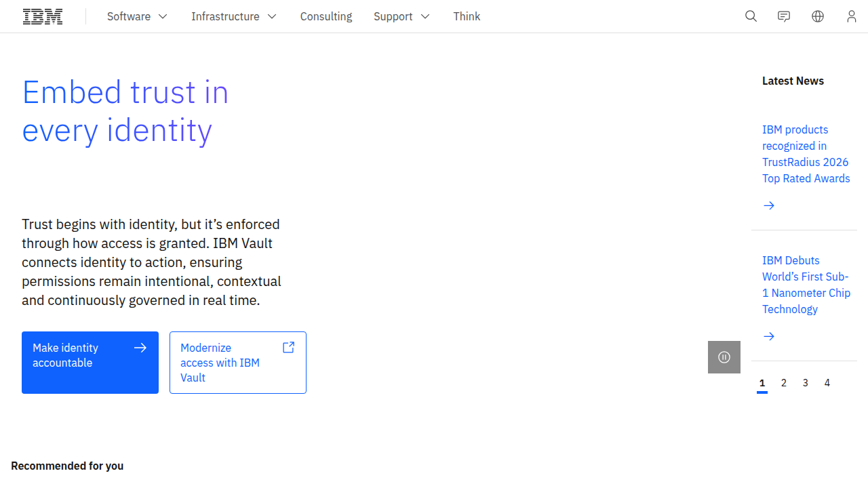Viewport: 868px width, 488px height.
Task: Open the user profile icon
Action: coord(852,16)
